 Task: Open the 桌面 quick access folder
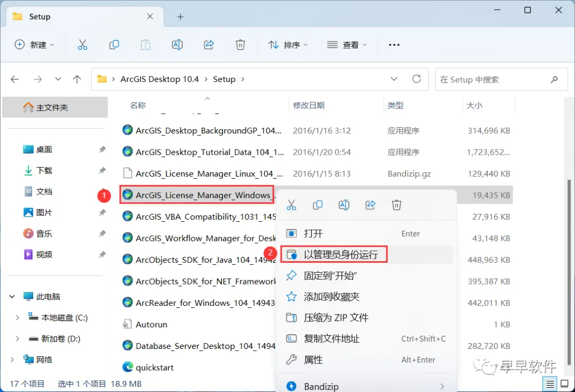[44, 149]
